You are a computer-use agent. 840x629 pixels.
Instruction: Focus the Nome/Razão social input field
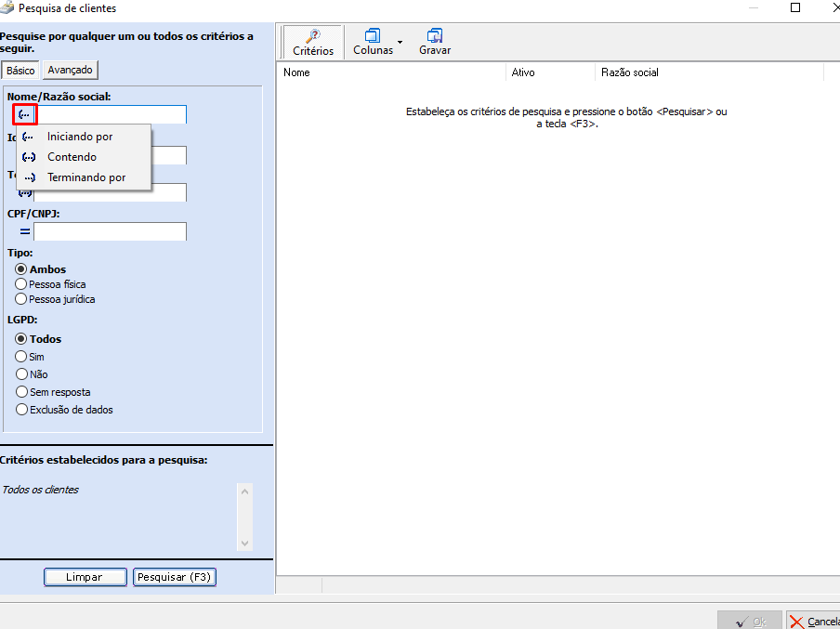click(112, 114)
